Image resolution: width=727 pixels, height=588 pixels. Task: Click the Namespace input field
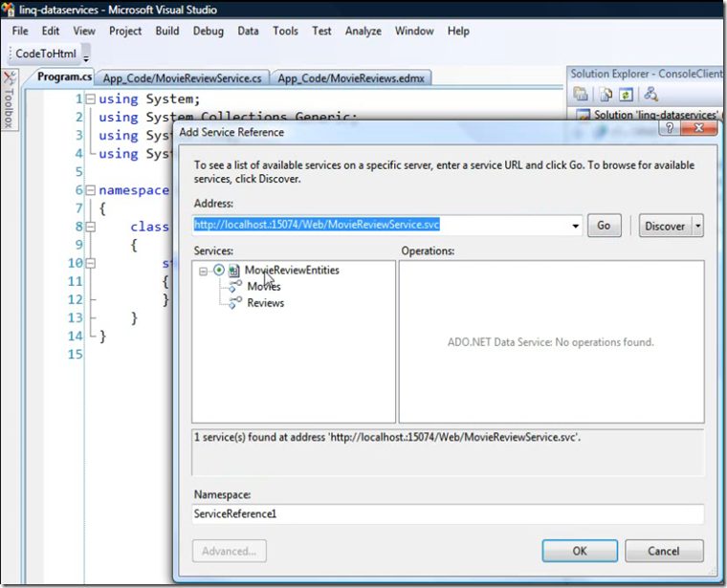coord(448,513)
